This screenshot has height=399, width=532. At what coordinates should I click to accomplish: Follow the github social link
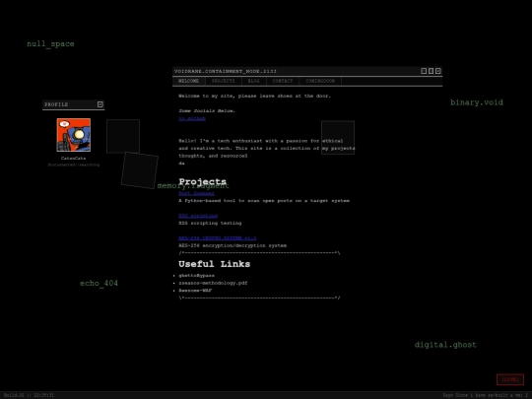192,118
